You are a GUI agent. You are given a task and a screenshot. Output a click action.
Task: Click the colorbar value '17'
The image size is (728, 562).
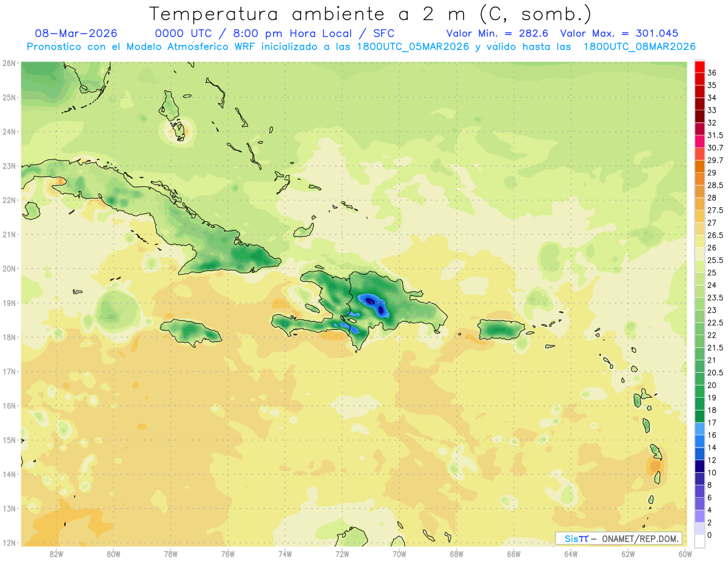(x=712, y=422)
